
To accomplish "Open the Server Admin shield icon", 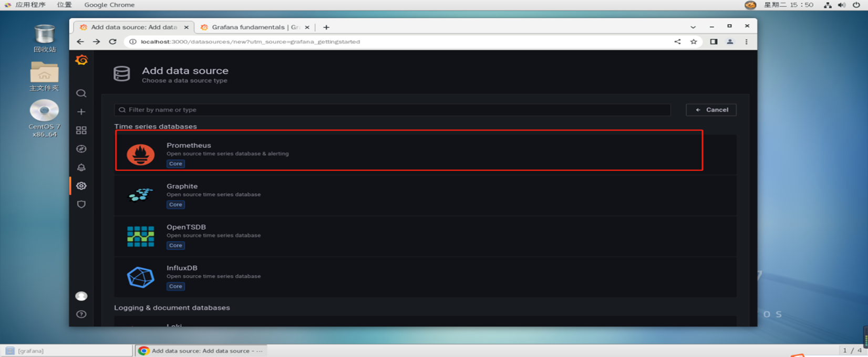I will [x=81, y=204].
